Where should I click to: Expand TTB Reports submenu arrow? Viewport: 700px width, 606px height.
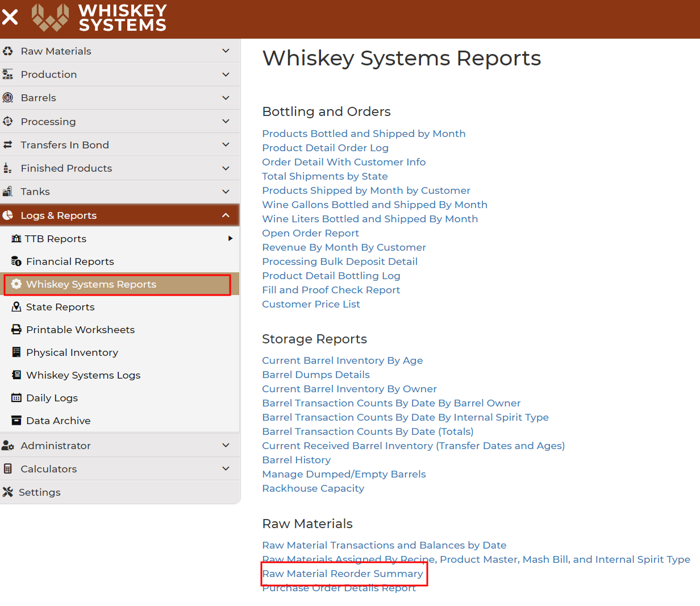pos(230,239)
